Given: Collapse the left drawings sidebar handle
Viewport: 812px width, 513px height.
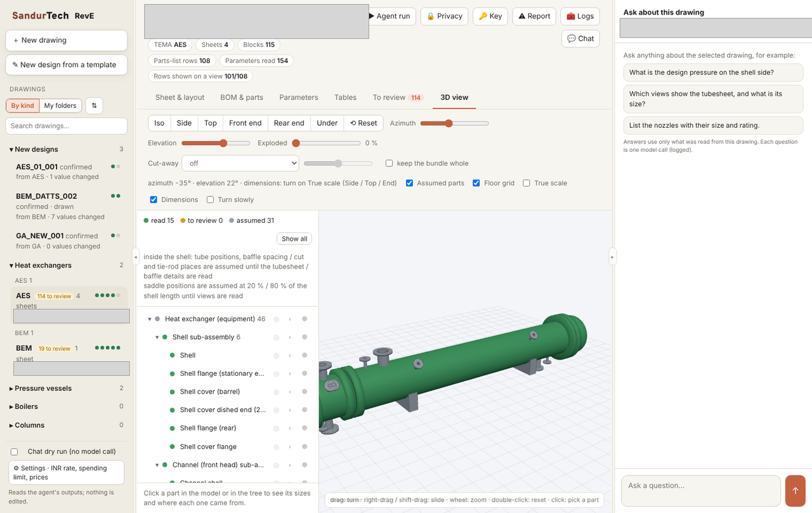Looking at the screenshot, I should pos(135,256).
